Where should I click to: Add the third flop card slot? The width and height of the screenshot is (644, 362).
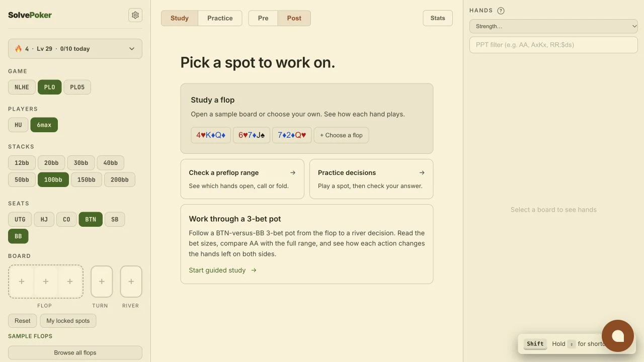[70, 282]
